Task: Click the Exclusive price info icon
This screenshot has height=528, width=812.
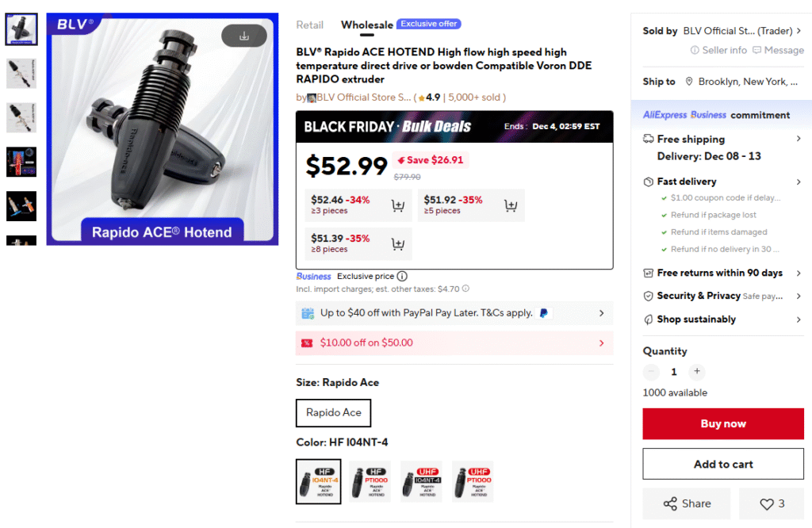Action: (x=402, y=277)
